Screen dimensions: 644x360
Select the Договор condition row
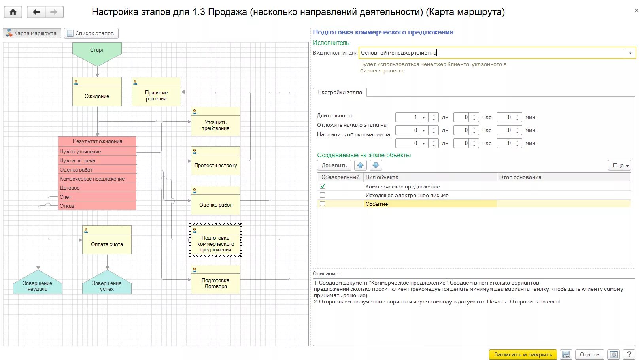(x=97, y=188)
